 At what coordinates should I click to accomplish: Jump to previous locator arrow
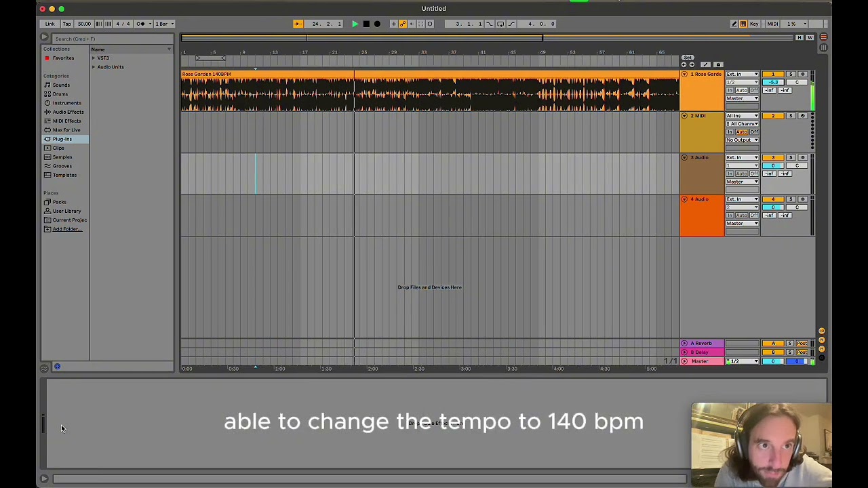684,64
